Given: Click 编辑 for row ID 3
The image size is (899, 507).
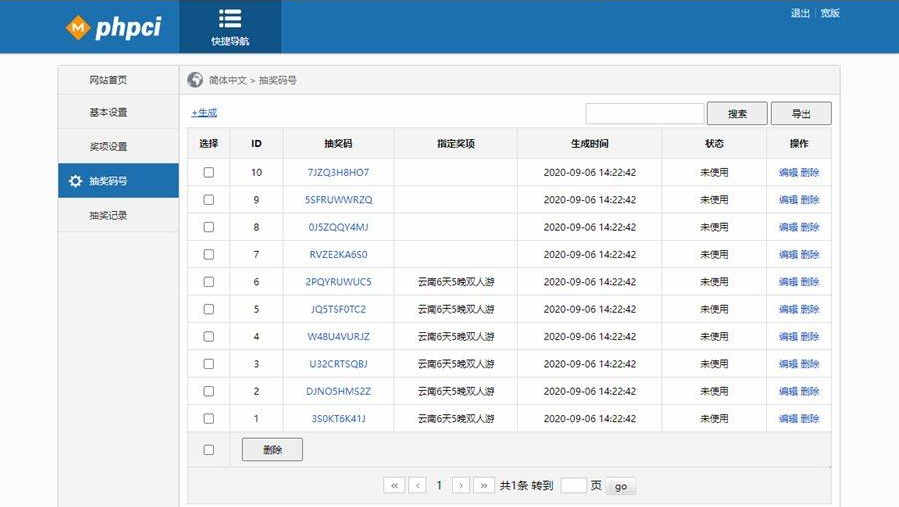Looking at the screenshot, I should point(788,364).
